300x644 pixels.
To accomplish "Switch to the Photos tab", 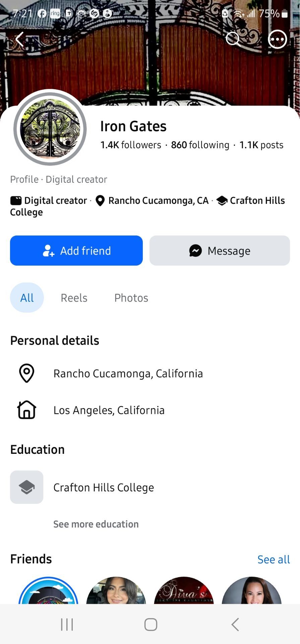I will coord(131,298).
